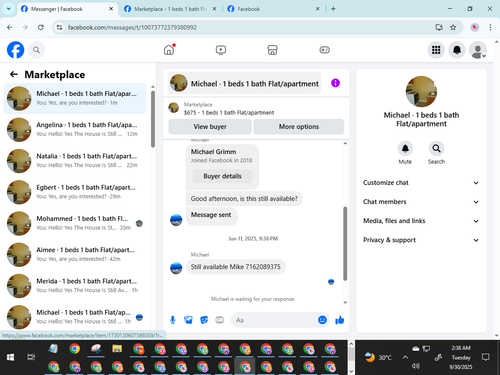Go back using Marketplace back arrow
This screenshot has height=375, width=500.
click(14, 74)
